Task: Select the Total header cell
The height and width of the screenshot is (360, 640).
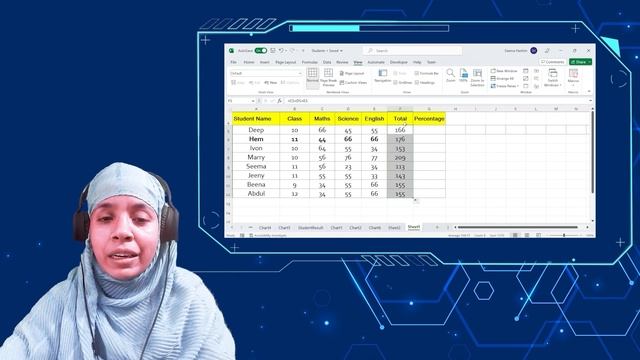Action: click(x=400, y=119)
